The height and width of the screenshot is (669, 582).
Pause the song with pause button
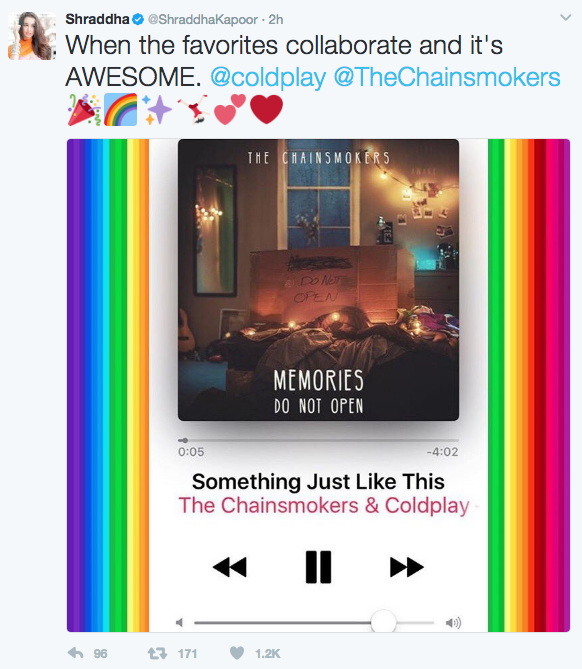click(318, 567)
